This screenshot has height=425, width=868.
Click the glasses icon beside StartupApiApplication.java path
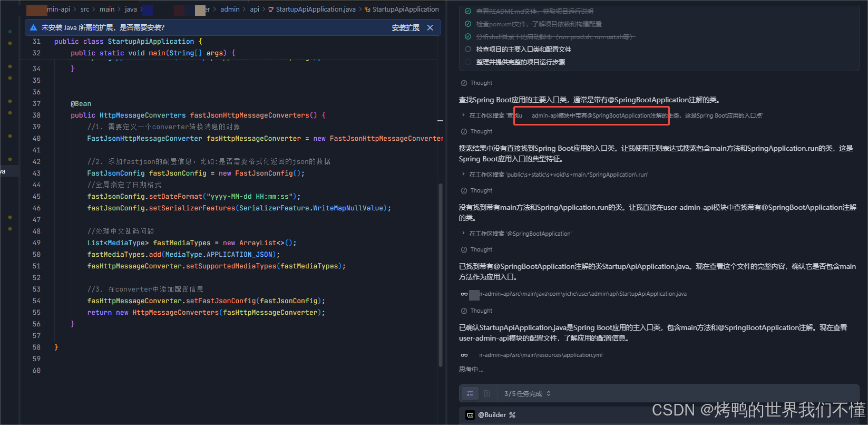click(x=464, y=294)
